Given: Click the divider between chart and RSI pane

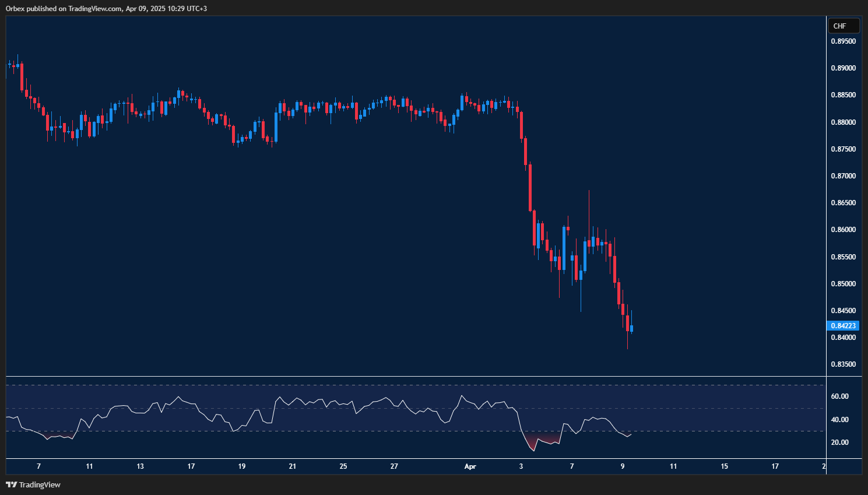Looking at the screenshot, I should pos(408,376).
